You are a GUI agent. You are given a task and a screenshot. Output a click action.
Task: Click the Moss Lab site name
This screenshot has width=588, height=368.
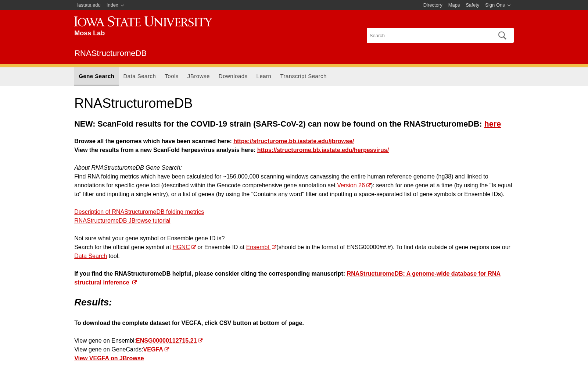(89, 33)
